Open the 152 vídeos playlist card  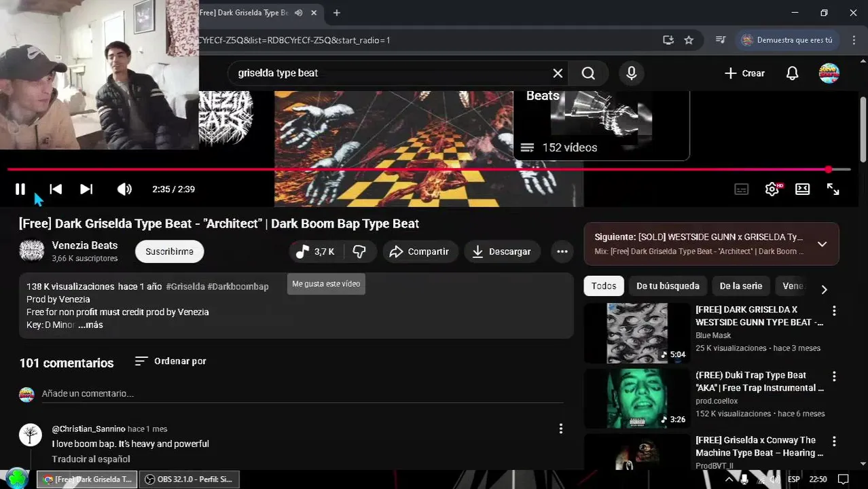point(602,126)
